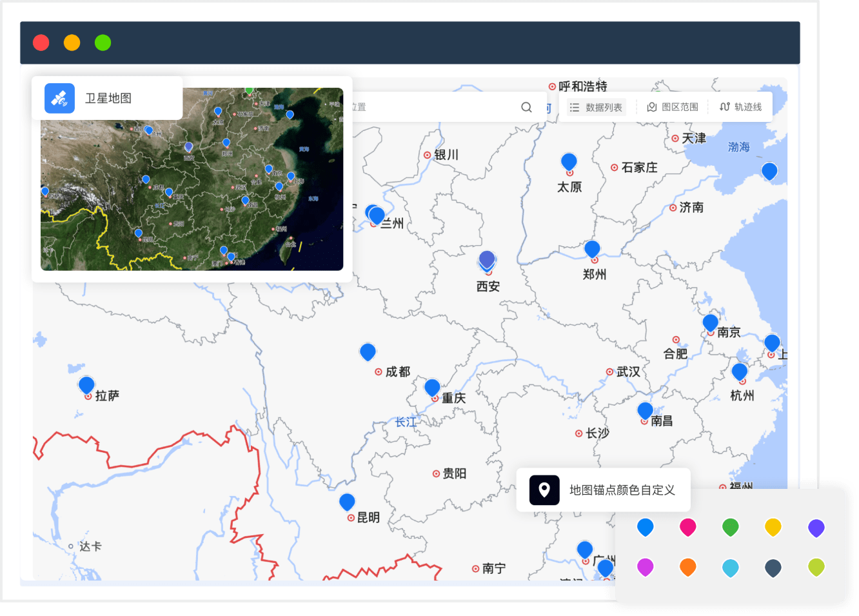Choose the blue anchor color swatch
This screenshot has width=859, height=616.
645,527
